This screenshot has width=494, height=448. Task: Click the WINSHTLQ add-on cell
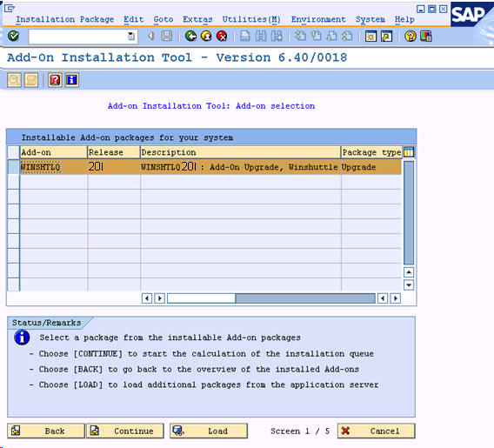tap(54, 167)
